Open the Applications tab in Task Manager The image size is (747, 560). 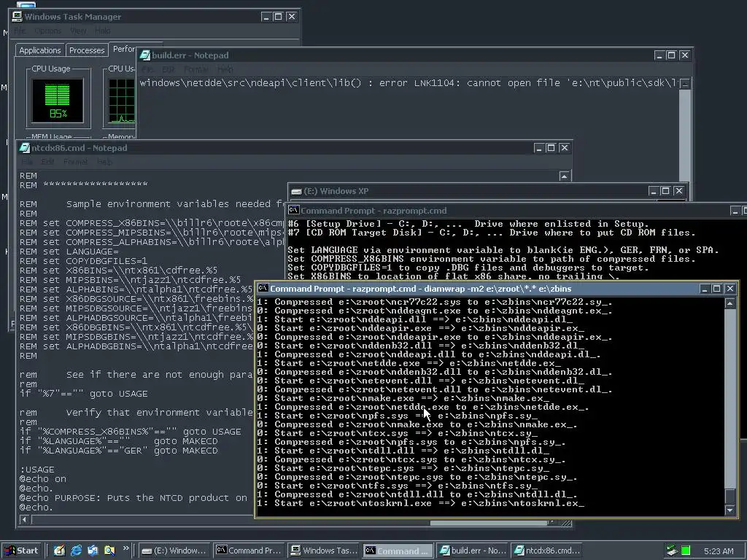coord(40,50)
